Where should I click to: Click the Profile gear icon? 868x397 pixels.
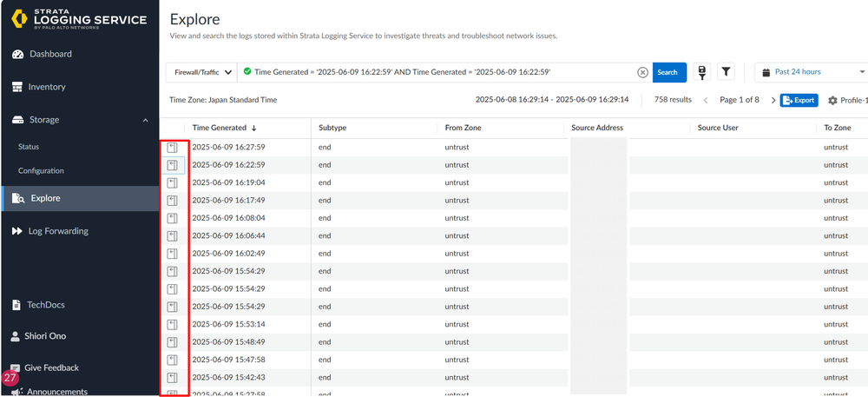tap(832, 101)
